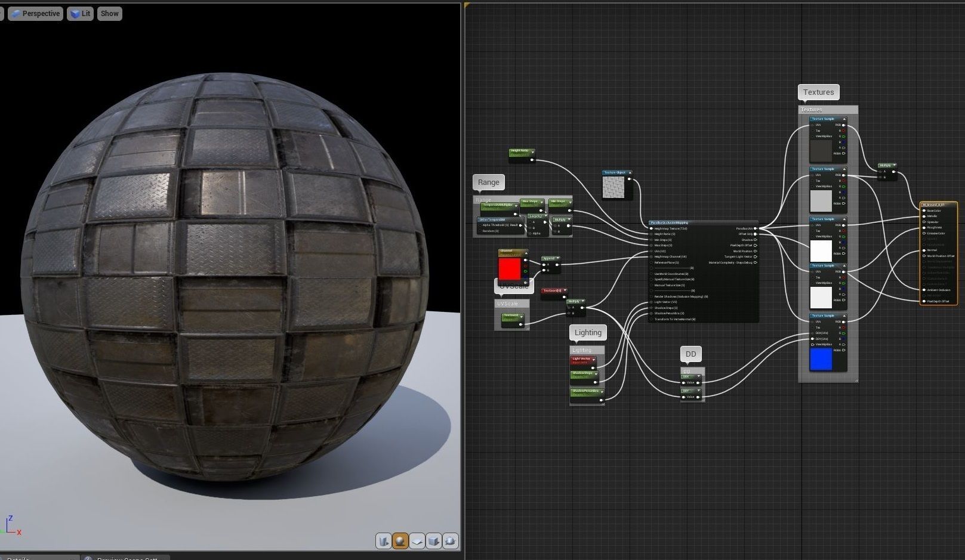Collapse the Texture Object node arrow
Viewport: 965px width, 560px height.
tap(630, 172)
